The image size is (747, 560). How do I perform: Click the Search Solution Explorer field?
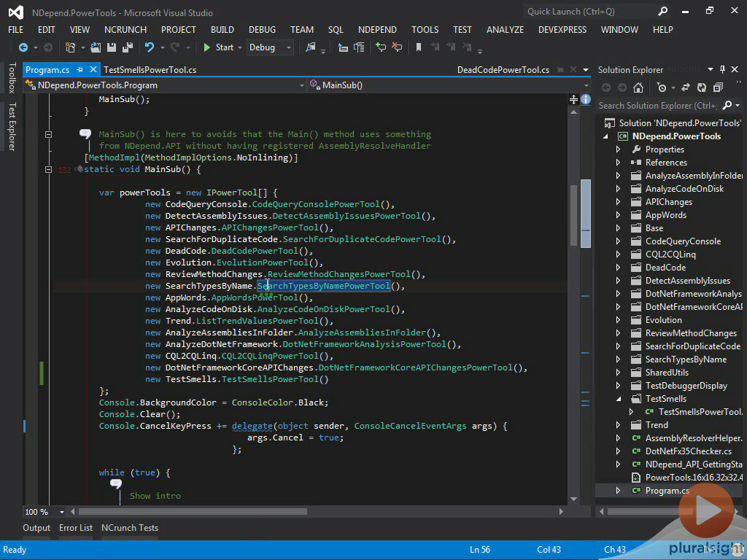657,105
